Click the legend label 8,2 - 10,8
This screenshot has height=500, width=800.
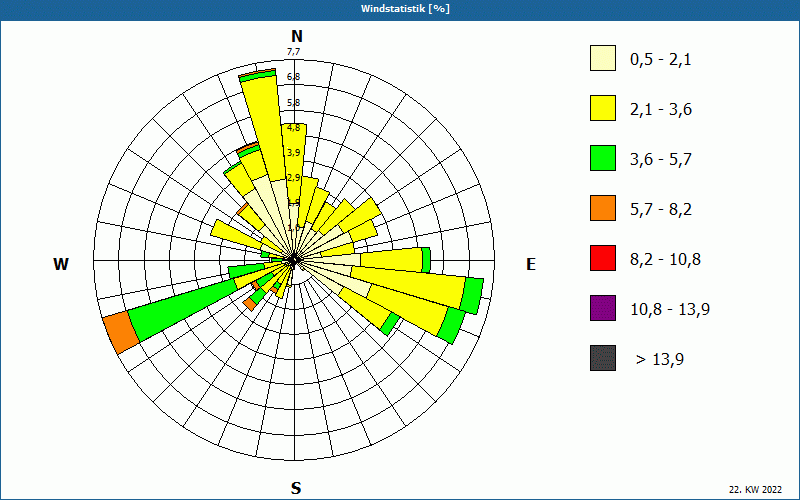pos(665,260)
